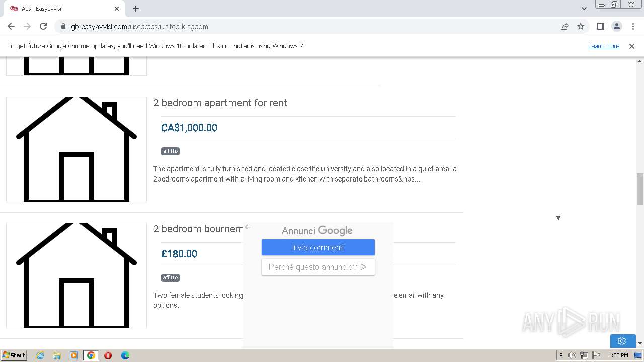
Task: Click Perché questo annuncio? button
Action: click(x=318, y=267)
